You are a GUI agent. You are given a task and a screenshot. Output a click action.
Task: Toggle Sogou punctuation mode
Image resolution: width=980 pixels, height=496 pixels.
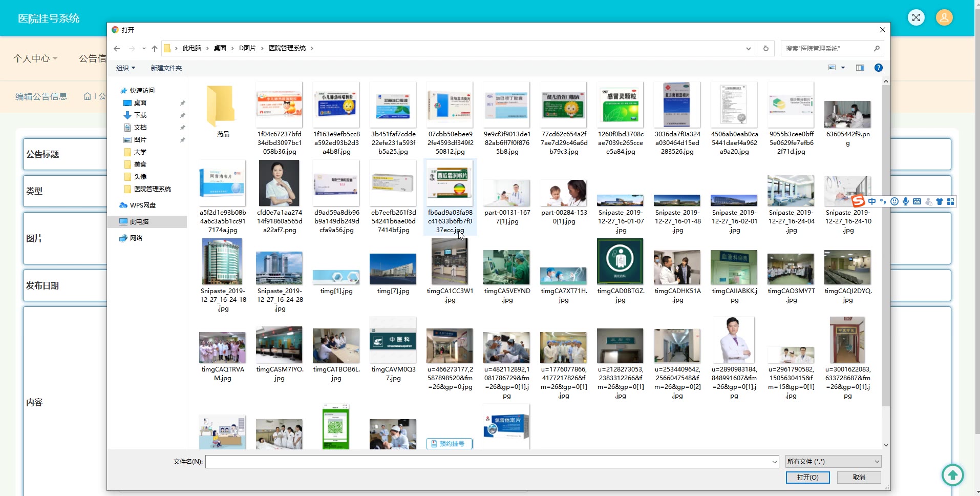point(883,201)
